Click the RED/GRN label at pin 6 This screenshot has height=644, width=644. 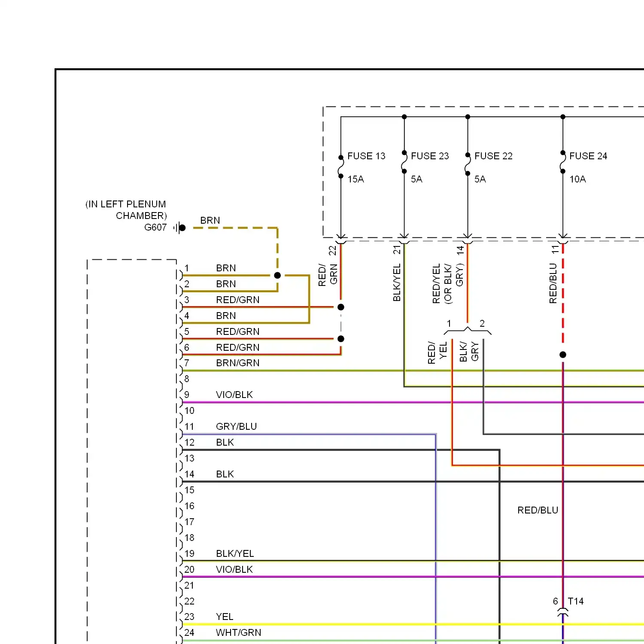pyautogui.click(x=238, y=348)
